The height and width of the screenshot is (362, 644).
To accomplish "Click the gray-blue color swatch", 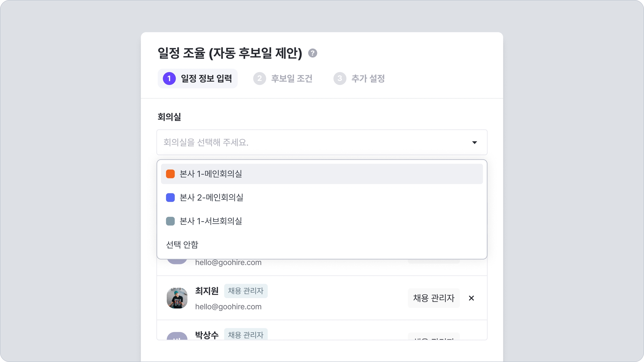I will coord(170,221).
